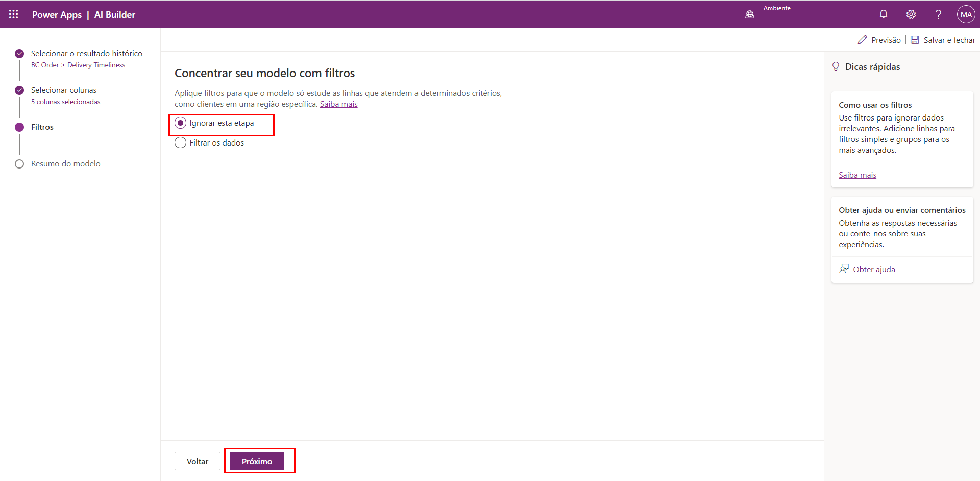Select the Ignorar esta etapa radio option
The height and width of the screenshot is (481, 980).
[180, 123]
